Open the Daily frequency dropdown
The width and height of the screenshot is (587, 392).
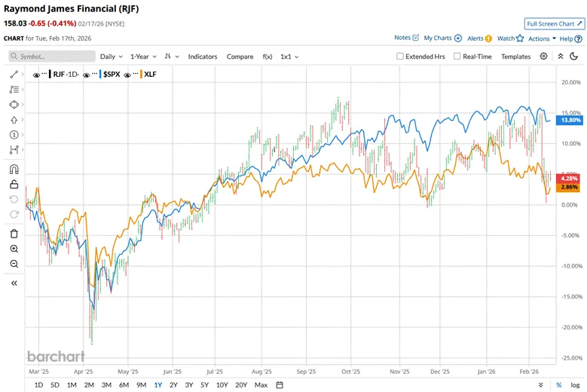coord(112,57)
